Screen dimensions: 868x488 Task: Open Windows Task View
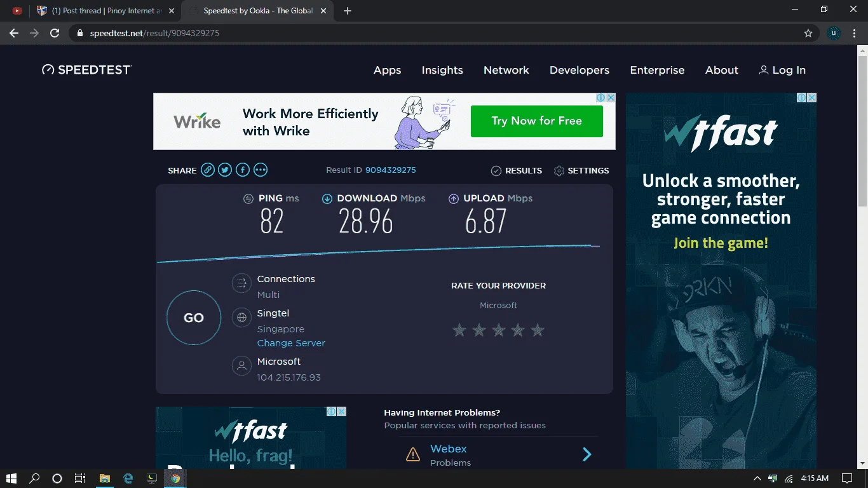[x=80, y=478]
